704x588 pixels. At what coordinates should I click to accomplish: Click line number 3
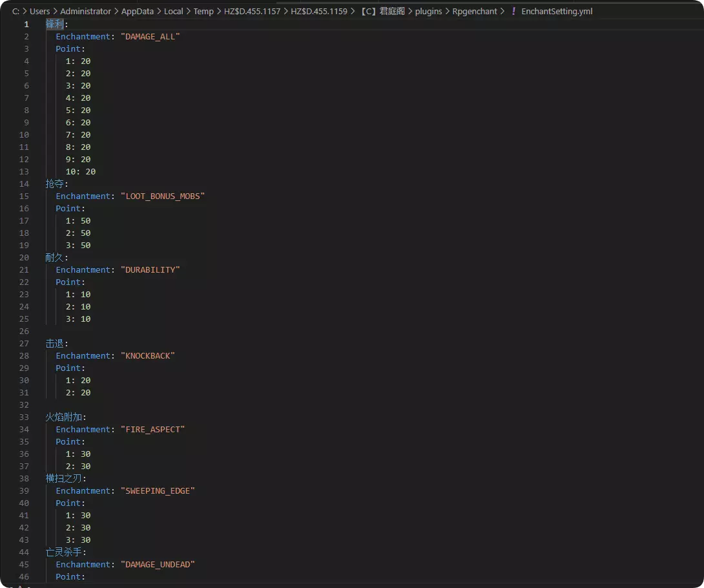(x=26, y=48)
